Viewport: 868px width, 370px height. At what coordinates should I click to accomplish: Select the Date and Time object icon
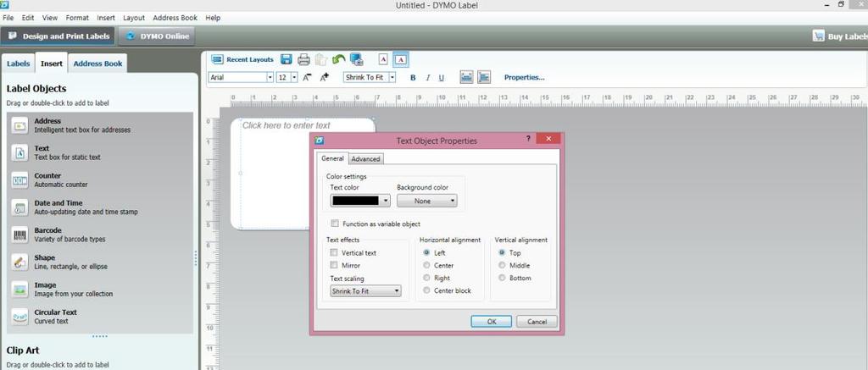(x=20, y=207)
